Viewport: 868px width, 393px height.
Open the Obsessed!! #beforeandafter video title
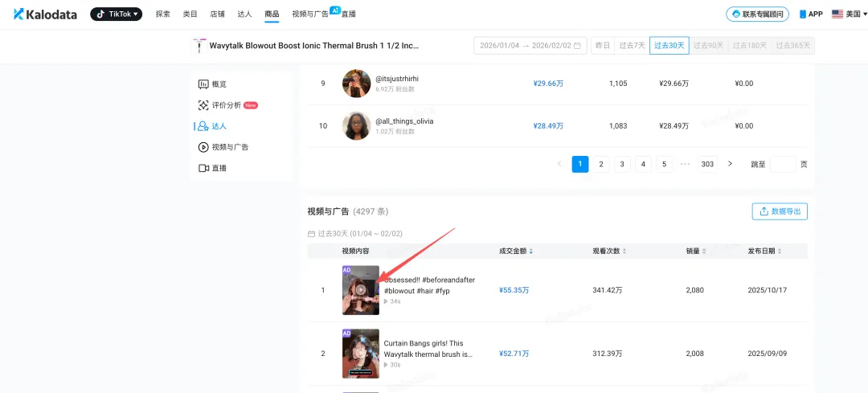pos(429,285)
